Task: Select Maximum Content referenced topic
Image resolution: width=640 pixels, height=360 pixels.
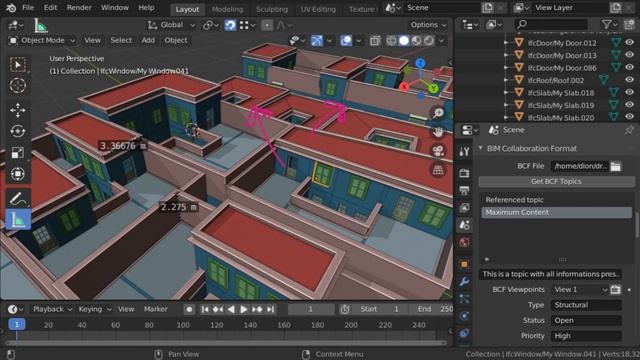Action: click(556, 212)
